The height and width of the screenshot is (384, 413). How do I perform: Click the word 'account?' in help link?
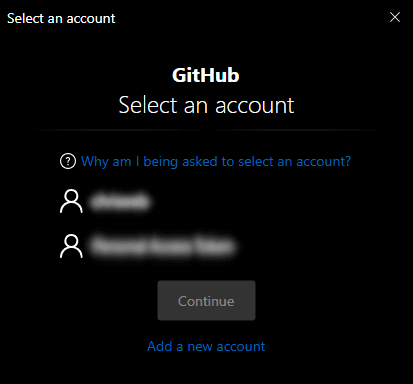[323, 162]
